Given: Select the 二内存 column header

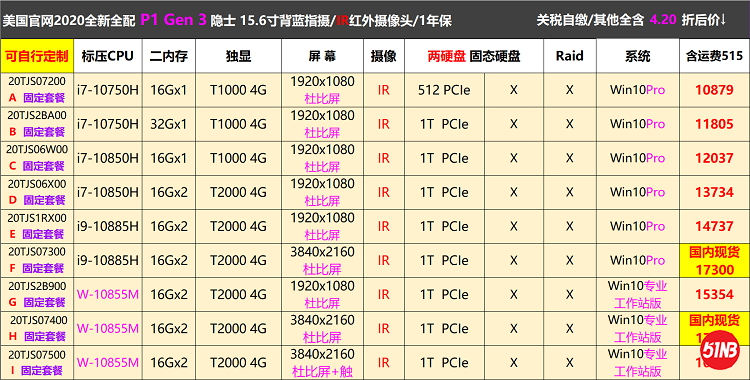Looking at the screenshot, I should point(168,56).
